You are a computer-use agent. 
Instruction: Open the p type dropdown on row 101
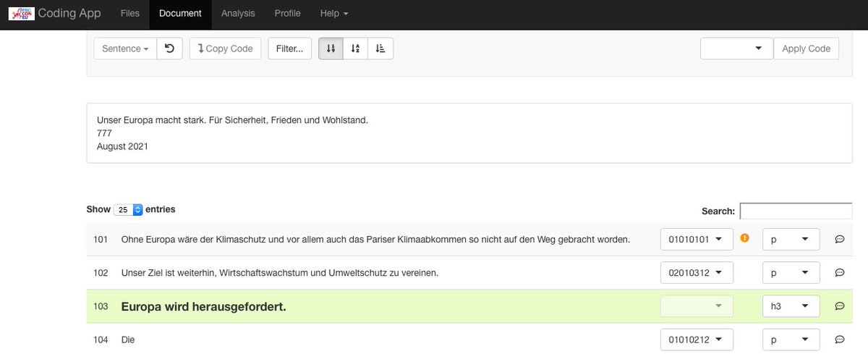point(791,239)
